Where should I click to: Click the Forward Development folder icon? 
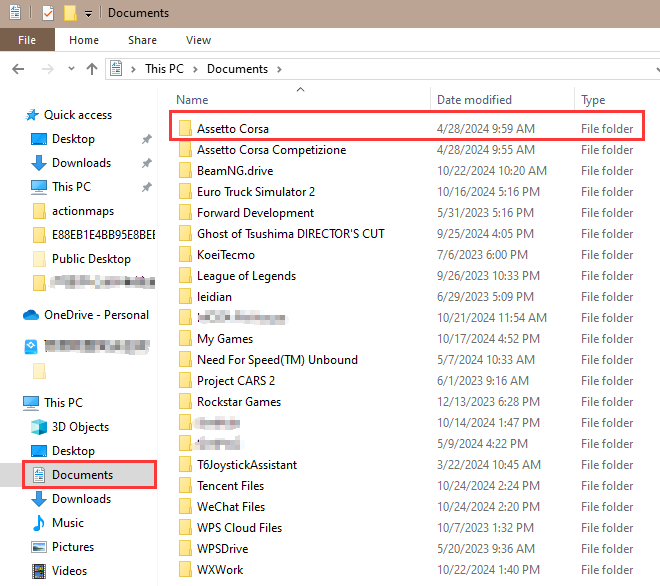pyautogui.click(x=185, y=213)
